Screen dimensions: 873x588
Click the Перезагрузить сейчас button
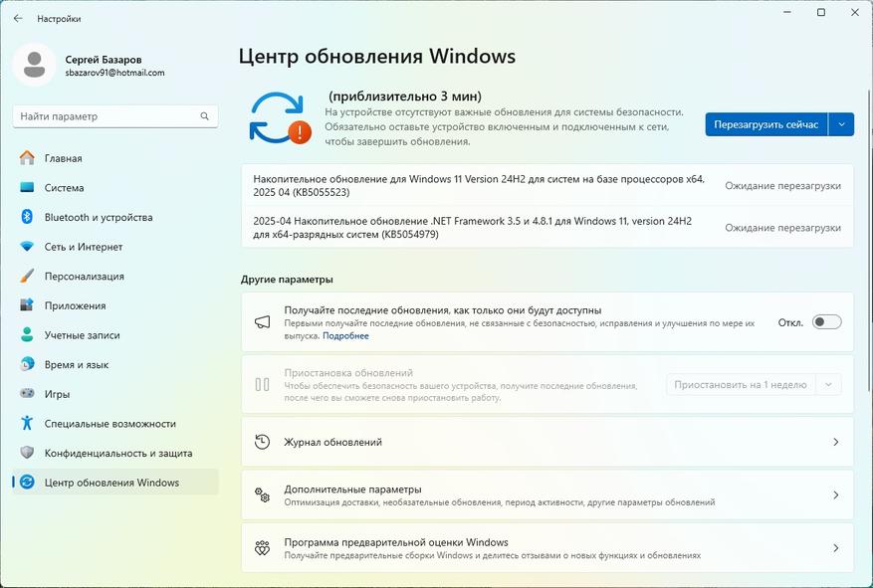[x=766, y=124]
